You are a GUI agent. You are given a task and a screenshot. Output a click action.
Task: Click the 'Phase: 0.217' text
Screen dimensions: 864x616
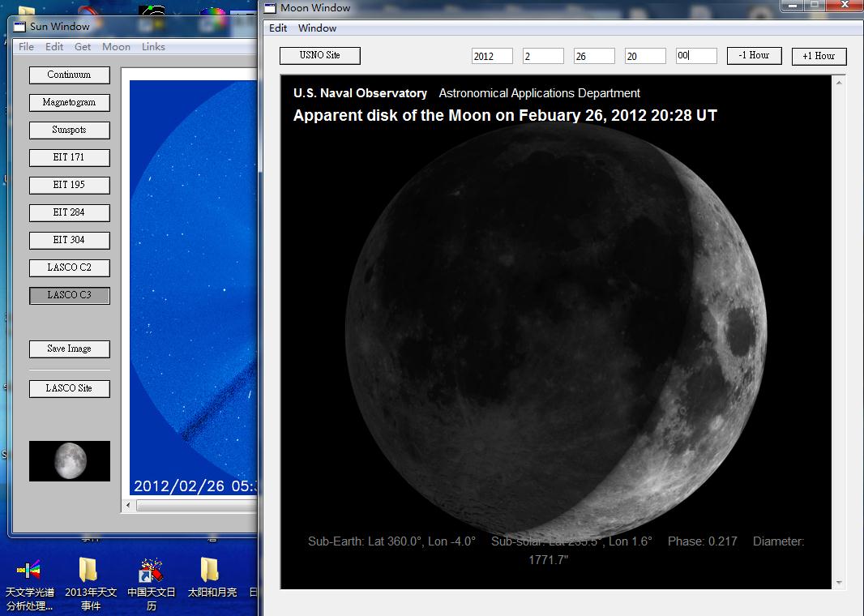[702, 541]
